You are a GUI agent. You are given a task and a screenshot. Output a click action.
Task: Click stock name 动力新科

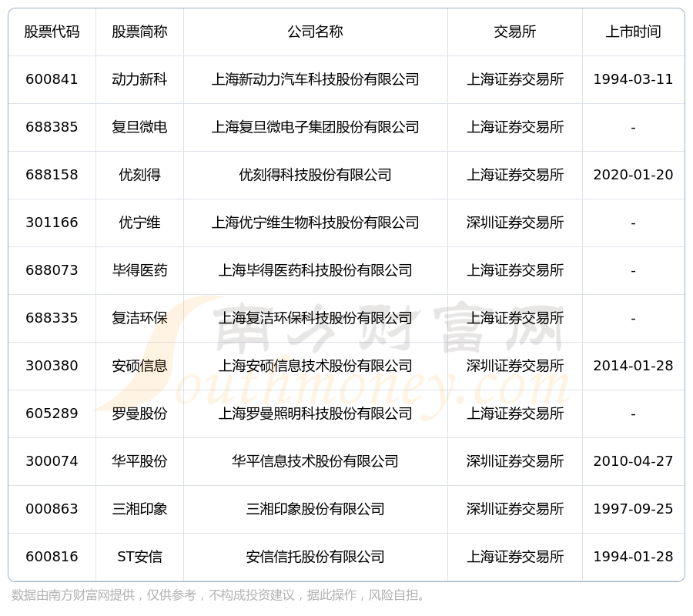click(139, 79)
